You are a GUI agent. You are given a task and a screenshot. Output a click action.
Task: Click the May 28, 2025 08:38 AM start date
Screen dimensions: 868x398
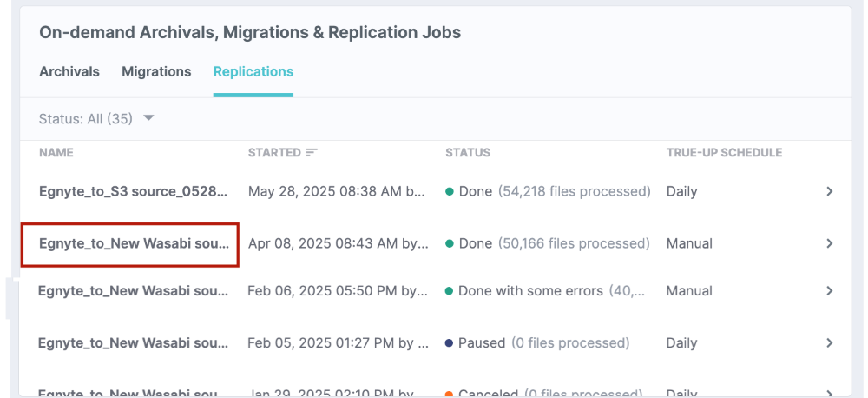tap(337, 191)
